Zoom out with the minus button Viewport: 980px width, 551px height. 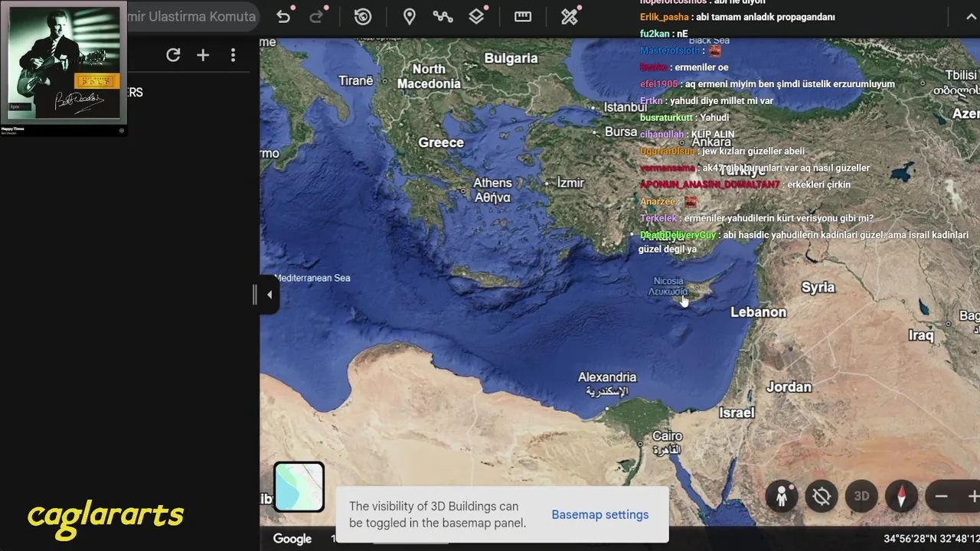942,496
